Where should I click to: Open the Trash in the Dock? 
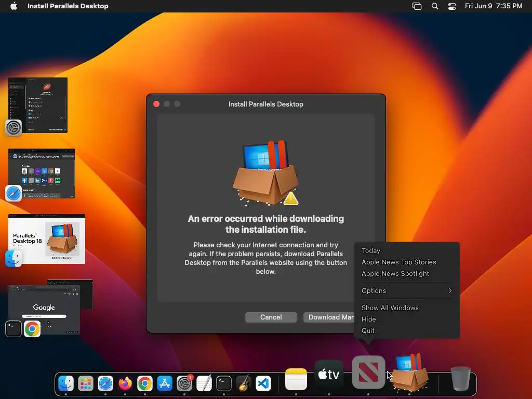coord(461,379)
